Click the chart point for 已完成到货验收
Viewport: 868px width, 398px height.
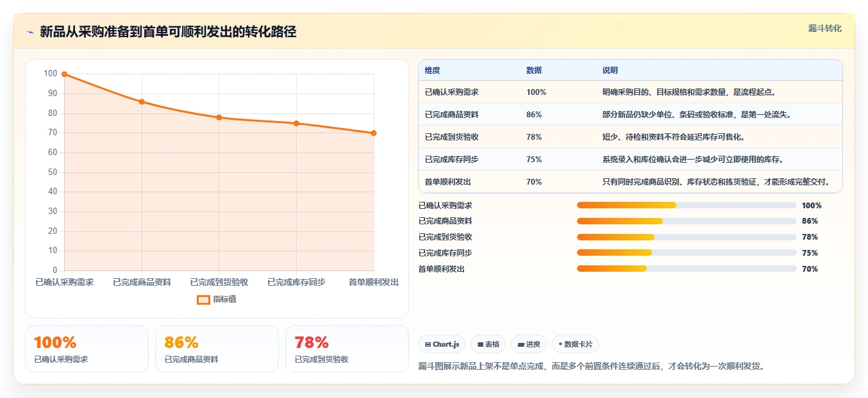(x=219, y=117)
